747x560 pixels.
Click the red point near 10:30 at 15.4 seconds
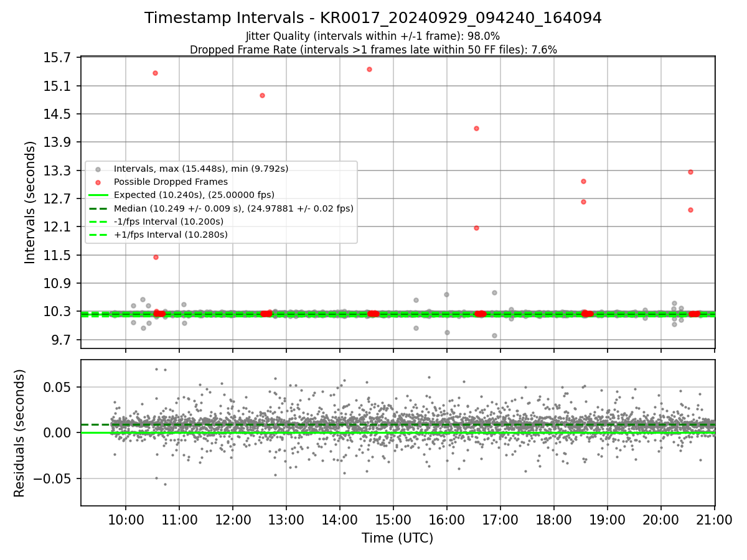[x=155, y=73]
